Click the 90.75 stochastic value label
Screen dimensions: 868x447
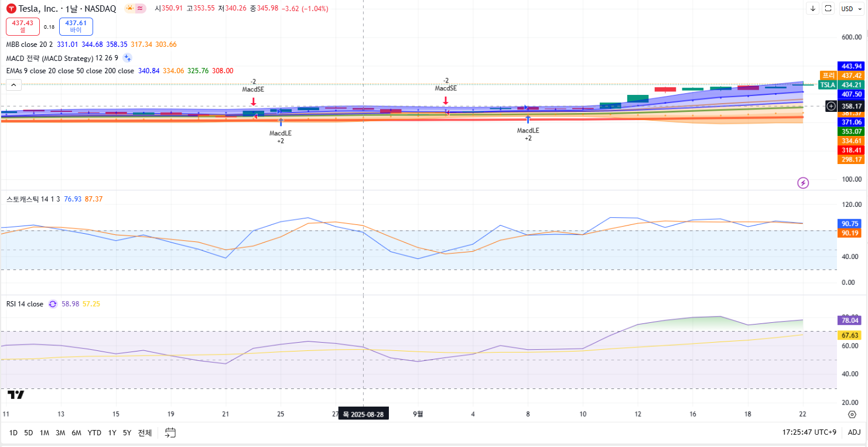850,224
